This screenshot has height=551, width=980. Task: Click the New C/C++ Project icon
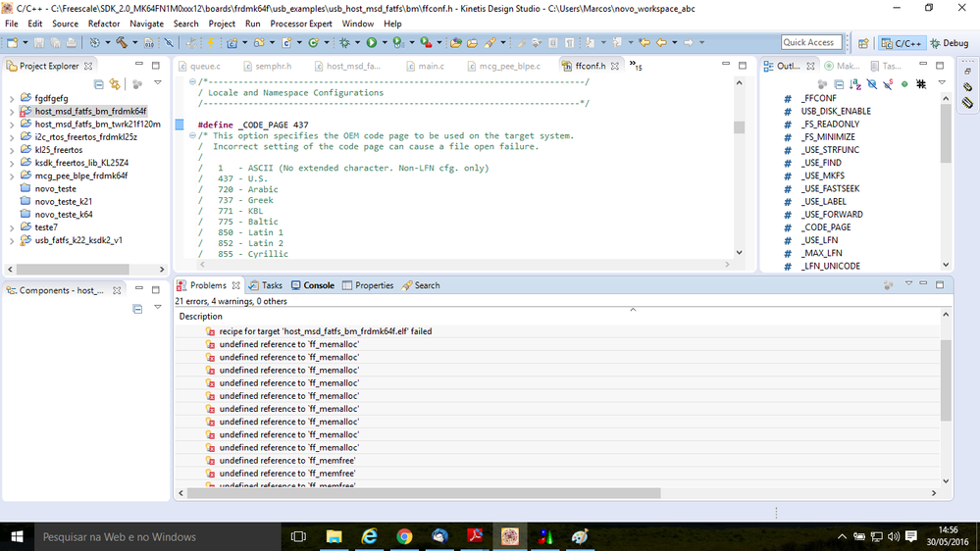pos(232,42)
